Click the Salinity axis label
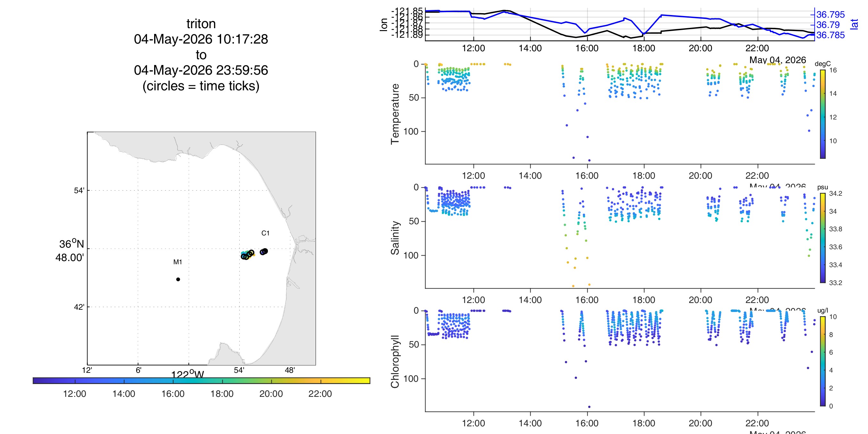 (x=394, y=238)
